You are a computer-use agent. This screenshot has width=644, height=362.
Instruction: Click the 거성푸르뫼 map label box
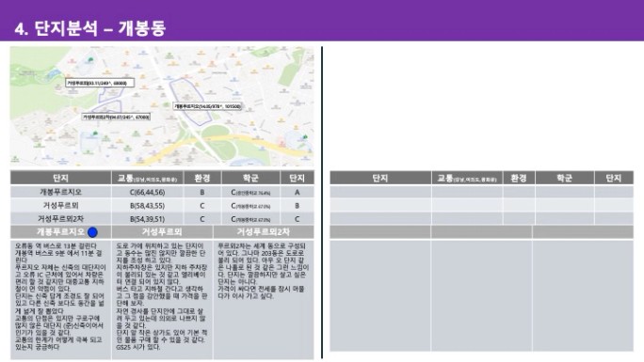pos(100,83)
